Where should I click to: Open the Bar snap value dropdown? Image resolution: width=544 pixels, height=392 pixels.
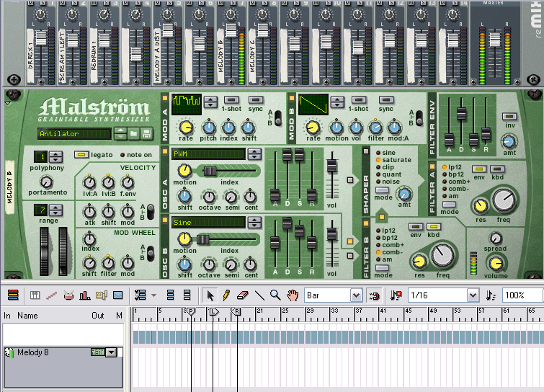[x=356, y=295]
